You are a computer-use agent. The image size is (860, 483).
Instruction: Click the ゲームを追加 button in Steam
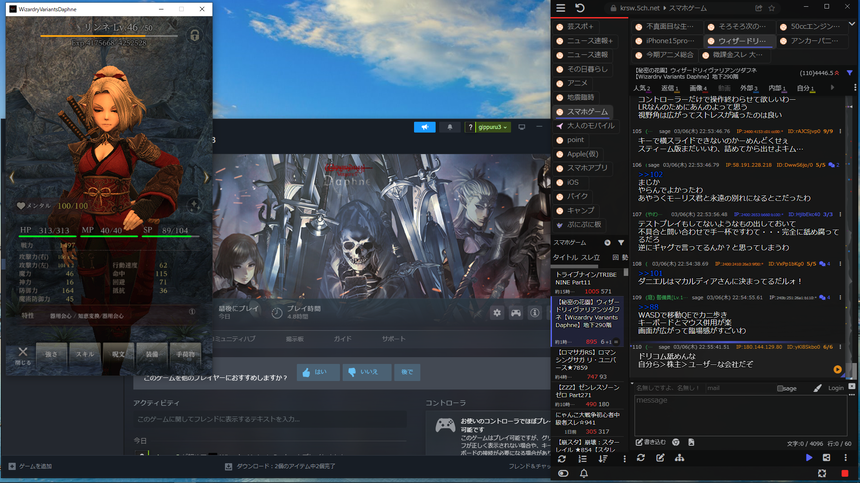coord(30,467)
